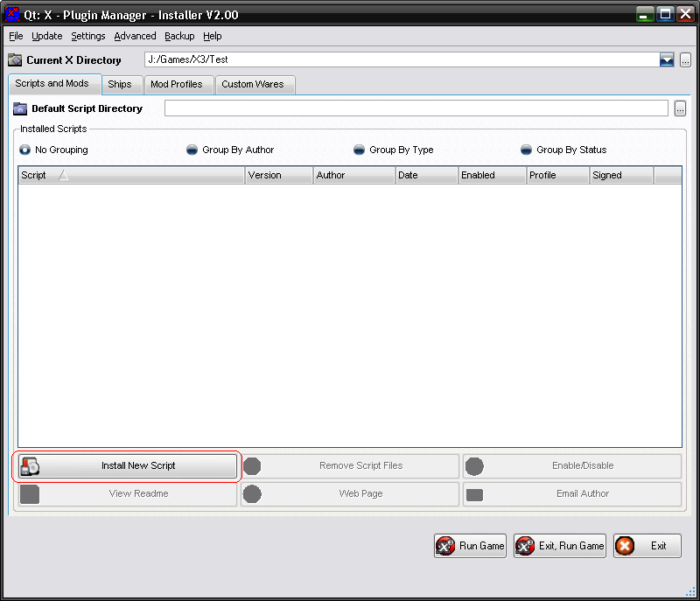This screenshot has width=700, height=601.
Task: Switch to the Ships tab
Action: click(x=122, y=84)
